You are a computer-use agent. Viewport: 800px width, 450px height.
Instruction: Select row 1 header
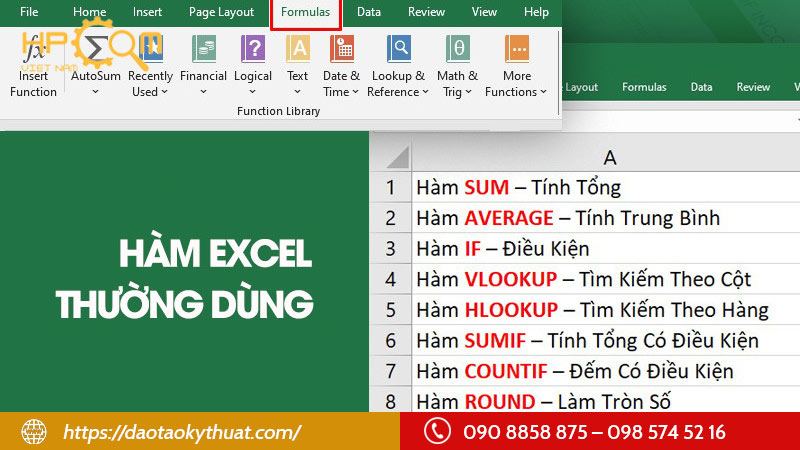(390, 187)
